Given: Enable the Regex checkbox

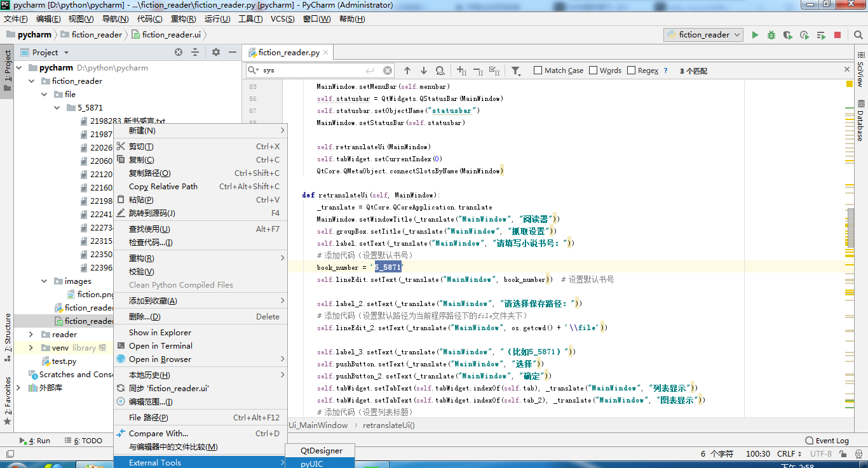Looking at the screenshot, I should (x=632, y=70).
